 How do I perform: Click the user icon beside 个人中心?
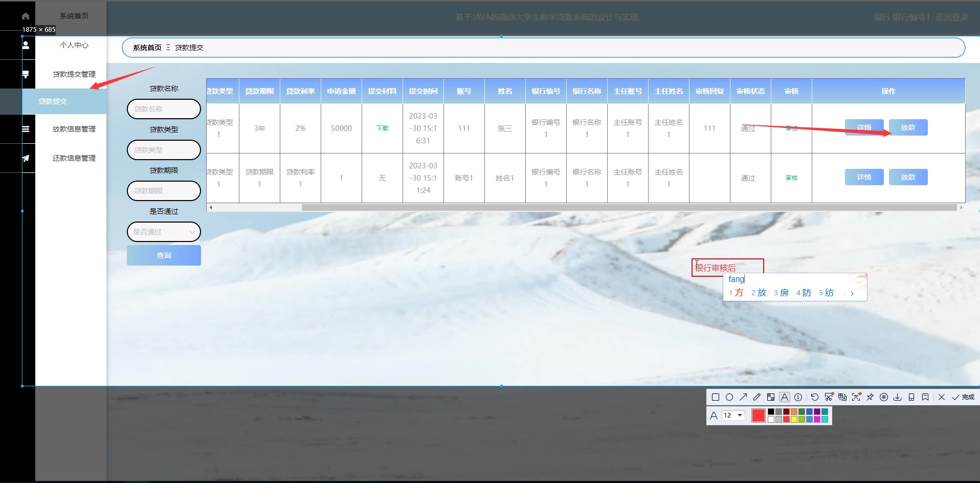pyautogui.click(x=26, y=45)
